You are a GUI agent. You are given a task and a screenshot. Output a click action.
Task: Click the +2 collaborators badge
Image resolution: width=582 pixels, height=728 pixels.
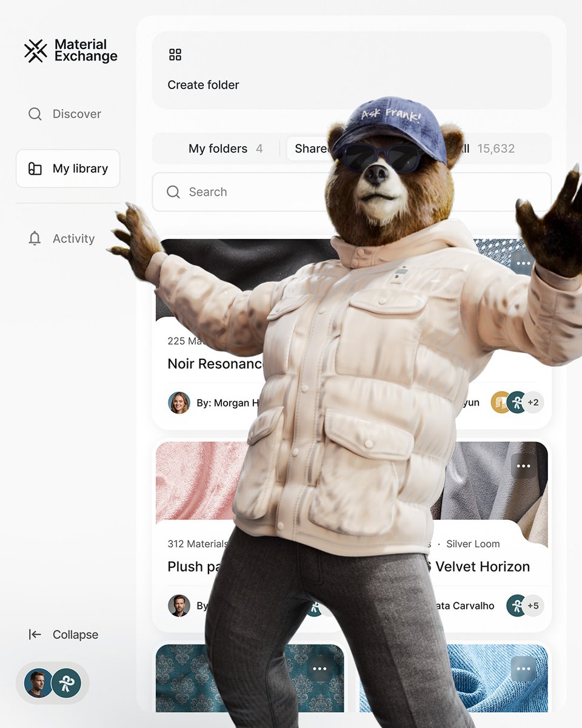(x=533, y=402)
